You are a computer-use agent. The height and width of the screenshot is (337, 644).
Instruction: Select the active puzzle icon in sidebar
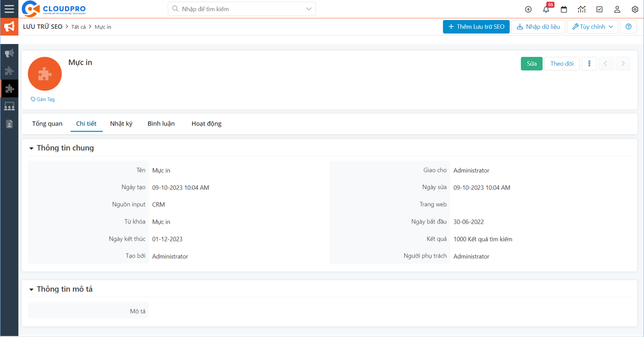point(9,89)
